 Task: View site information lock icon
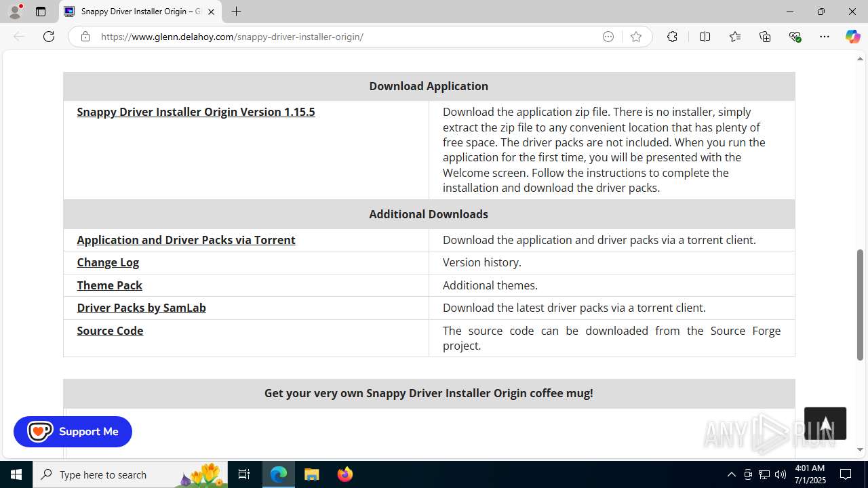(85, 37)
